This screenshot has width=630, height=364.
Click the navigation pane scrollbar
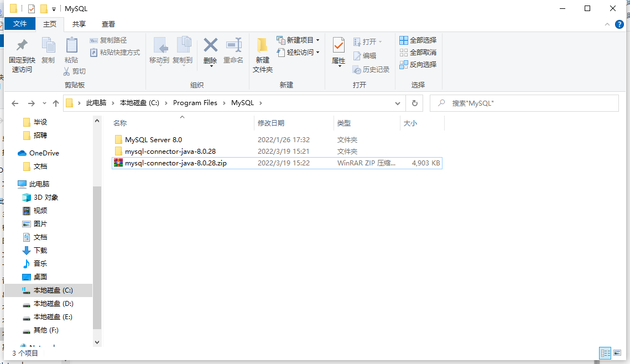click(97, 257)
